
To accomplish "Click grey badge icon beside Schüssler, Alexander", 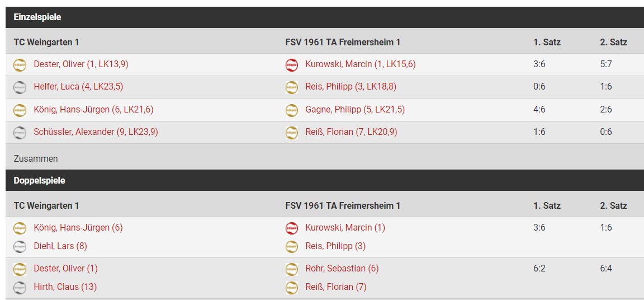I will [x=20, y=132].
